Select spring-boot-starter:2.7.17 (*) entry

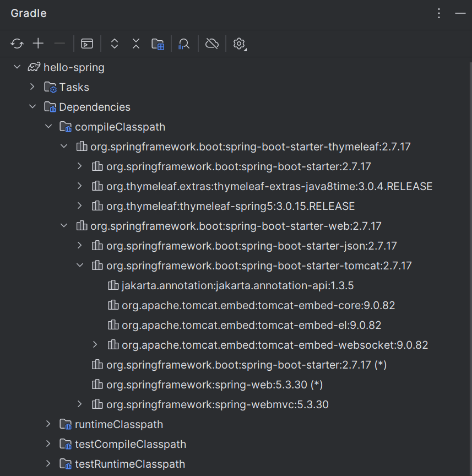[x=235, y=365]
